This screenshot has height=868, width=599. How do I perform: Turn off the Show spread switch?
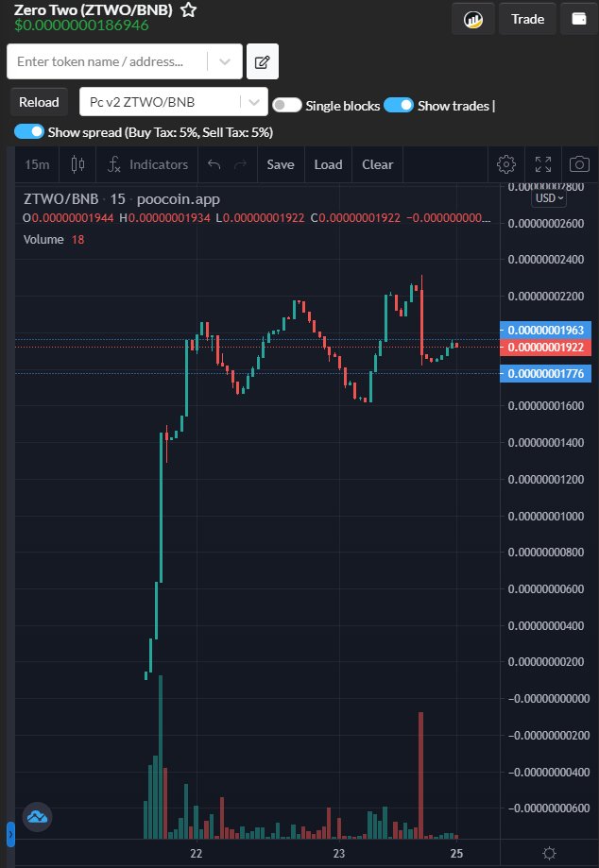point(29,131)
